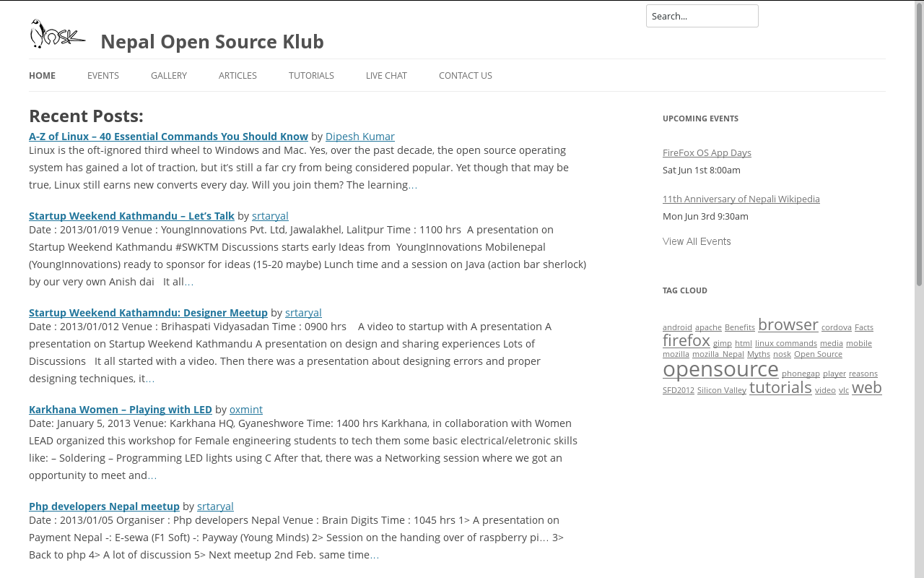Select the mozilla tag
The height and width of the screenshot is (578, 924).
point(676,354)
